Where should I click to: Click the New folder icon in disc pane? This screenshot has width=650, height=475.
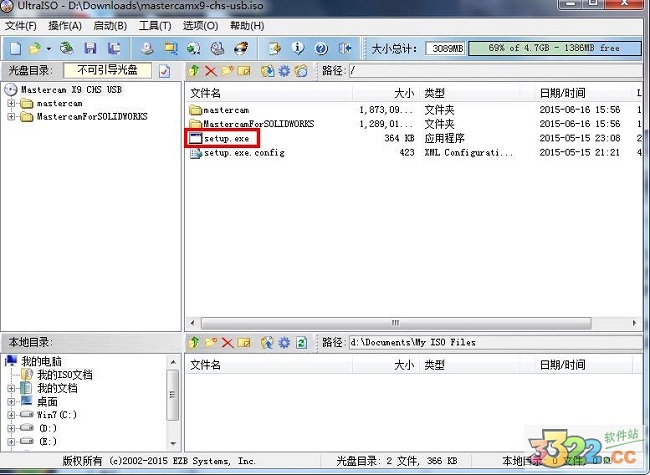[227, 71]
